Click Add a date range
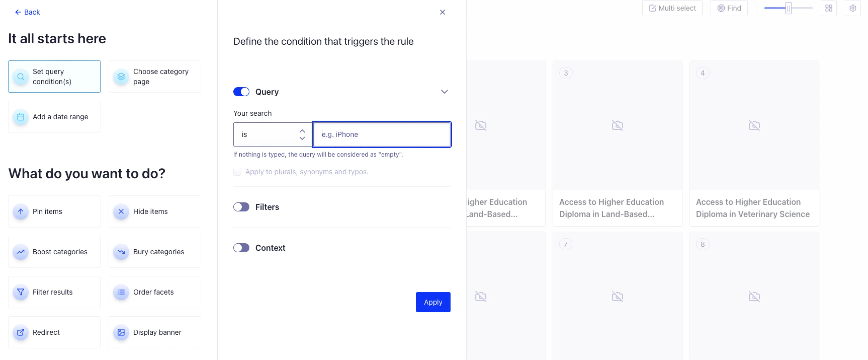Screen dimensions: 868x360 54,117
